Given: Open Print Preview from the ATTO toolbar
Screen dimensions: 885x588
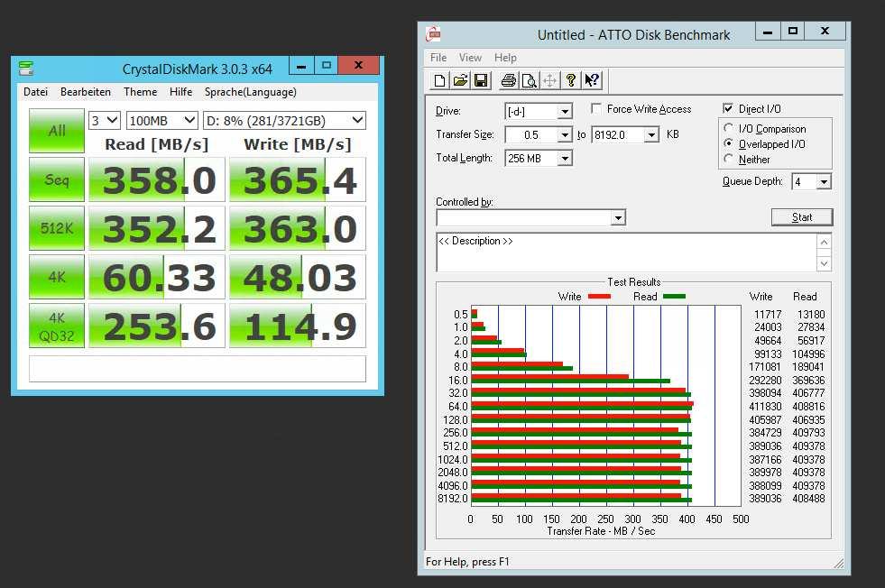Looking at the screenshot, I should [x=530, y=80].
